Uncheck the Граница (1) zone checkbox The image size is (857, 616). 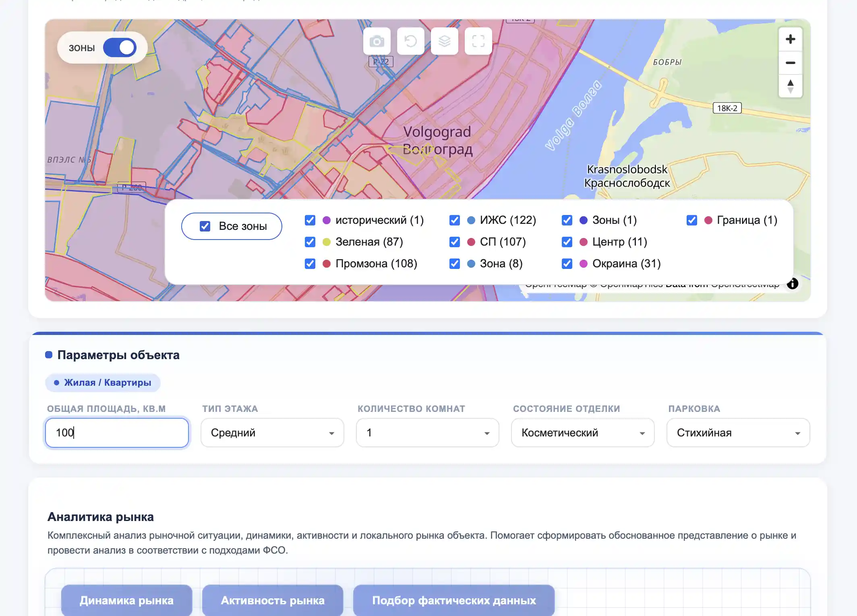692,220
